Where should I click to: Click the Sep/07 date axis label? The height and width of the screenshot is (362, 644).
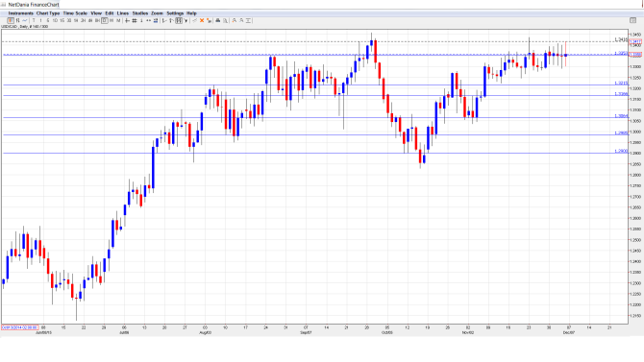pos(306,333)
